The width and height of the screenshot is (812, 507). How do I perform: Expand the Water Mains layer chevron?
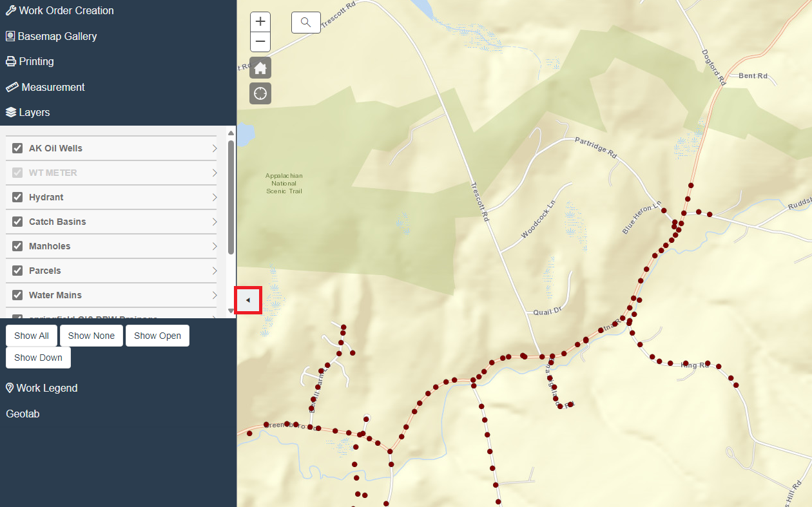(x=215, y=295)
